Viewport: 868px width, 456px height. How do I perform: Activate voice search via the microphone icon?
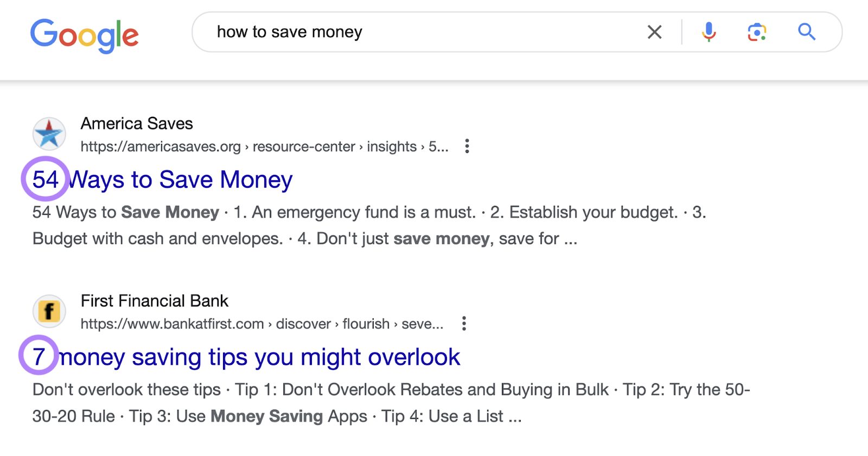click(x=709, y=32)
